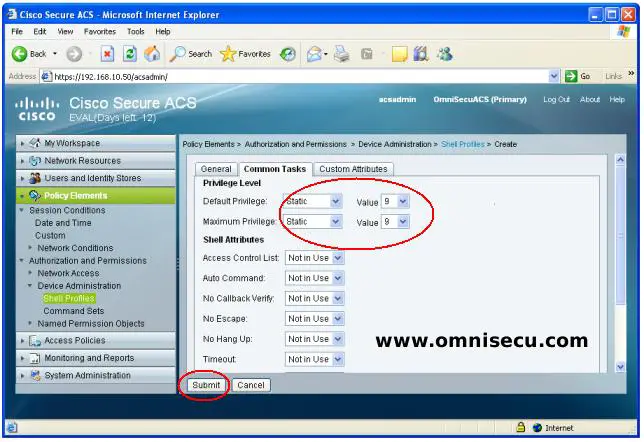The image size is (644, 442).
Task: Click the Cancel button
Action: click(x=251, y=385)
